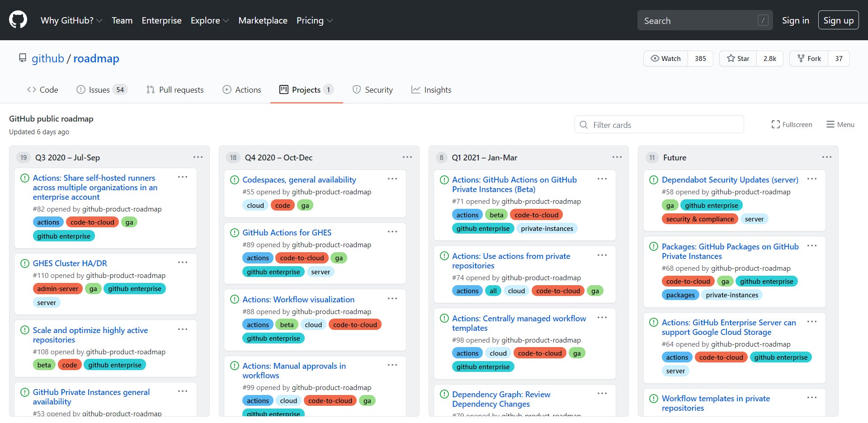This screenshot has width=868, height=423.
Task: Click the open-issue icon beside GitHub Actions for GHES
Action: coord(235,233)
